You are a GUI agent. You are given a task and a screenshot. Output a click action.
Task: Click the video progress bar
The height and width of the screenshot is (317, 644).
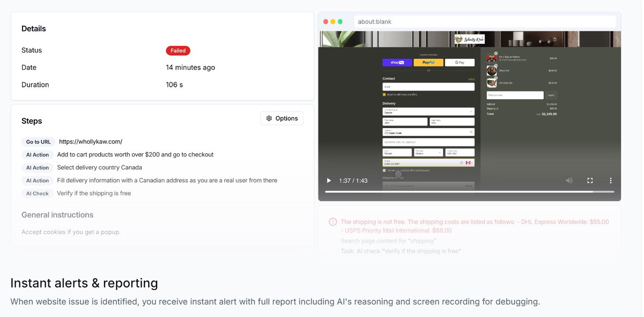tap(470, 191)
